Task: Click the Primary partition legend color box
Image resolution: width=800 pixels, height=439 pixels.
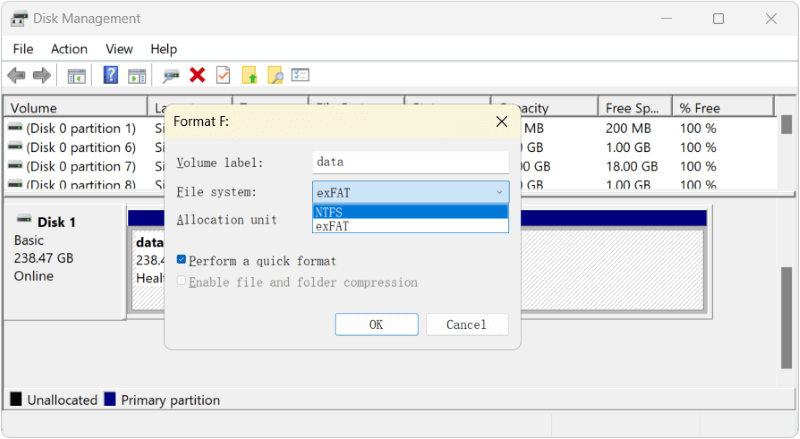Action: (110, 400)
